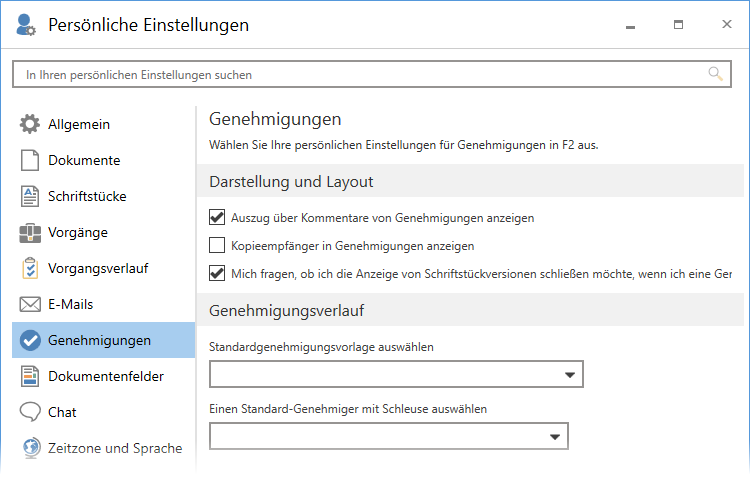The image size is (750, 485).
Task: Click the Dokumente page icon
Action: click(30, 160)
